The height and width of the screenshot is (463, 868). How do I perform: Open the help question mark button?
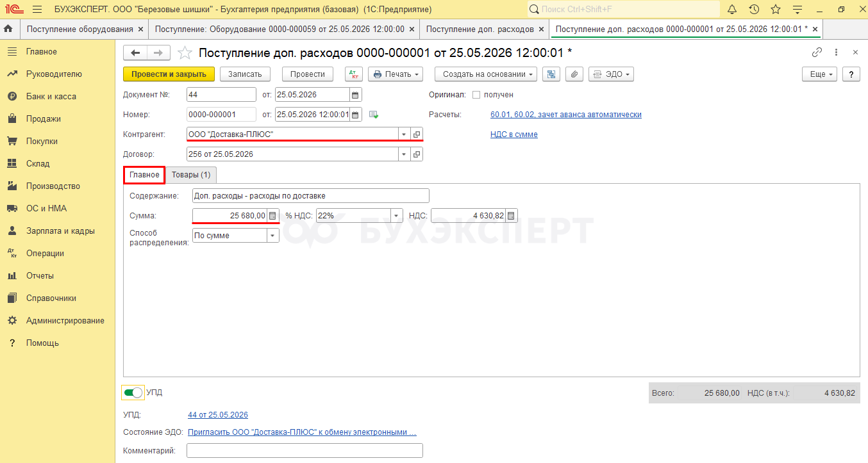coord(851,74)
